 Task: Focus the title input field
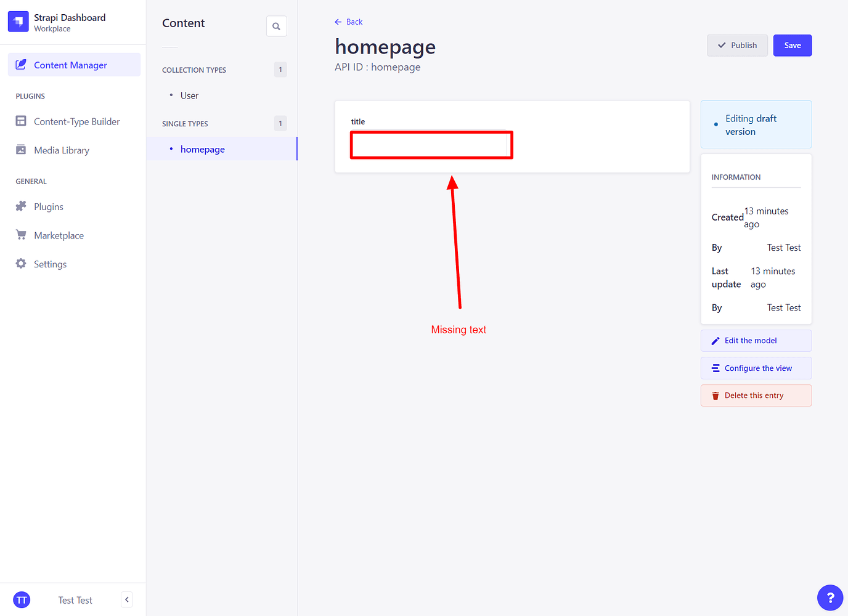tap(431, 145)
